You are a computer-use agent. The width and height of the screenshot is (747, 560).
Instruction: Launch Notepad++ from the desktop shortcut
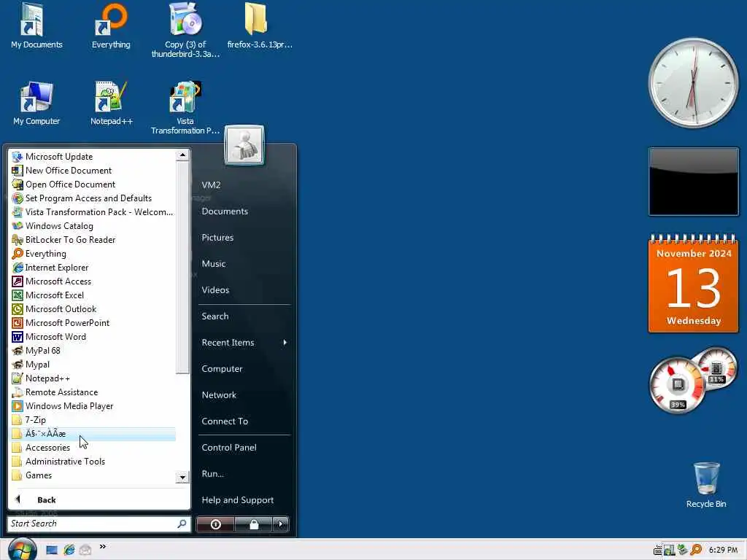[111, 104]
